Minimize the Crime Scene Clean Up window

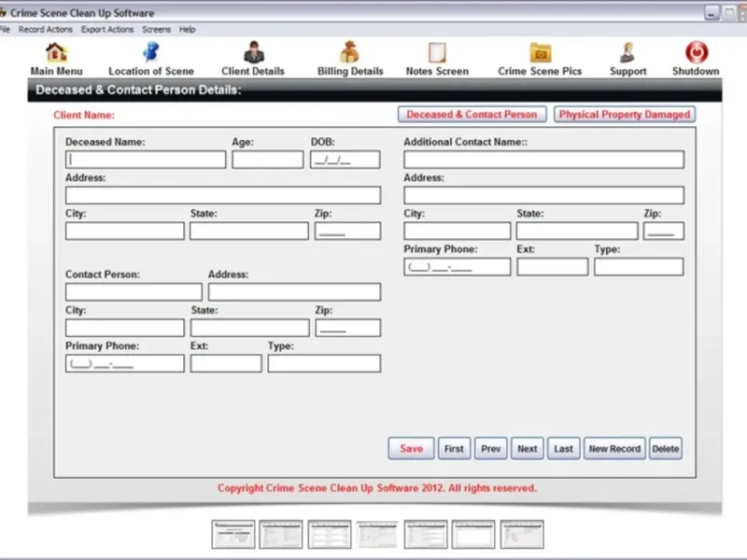[x=712, y=13]
